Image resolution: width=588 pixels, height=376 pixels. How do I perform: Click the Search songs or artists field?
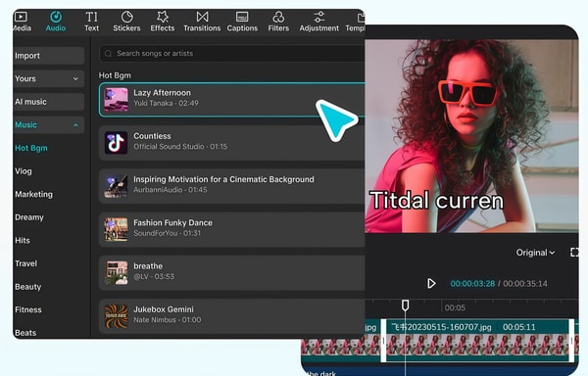[231, 54]
